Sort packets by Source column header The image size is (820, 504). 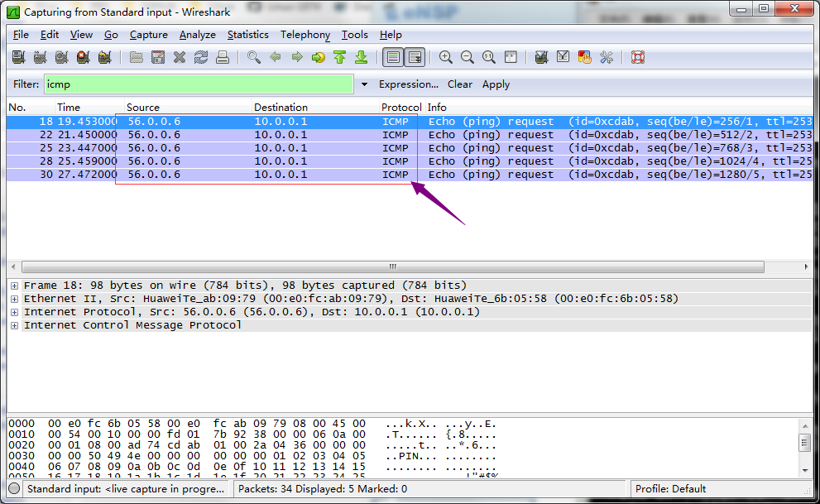click(x=189, y=108)
